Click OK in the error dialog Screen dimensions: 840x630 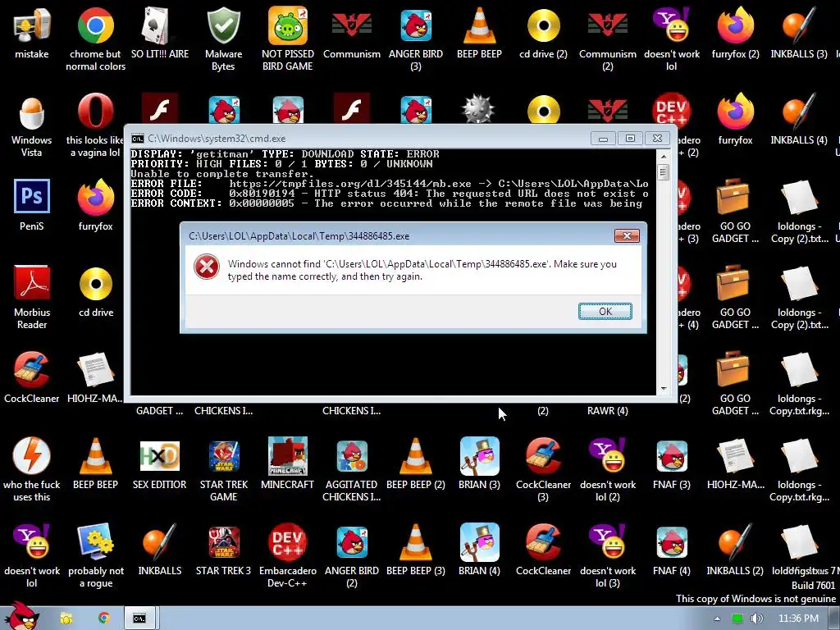point(605,311)
